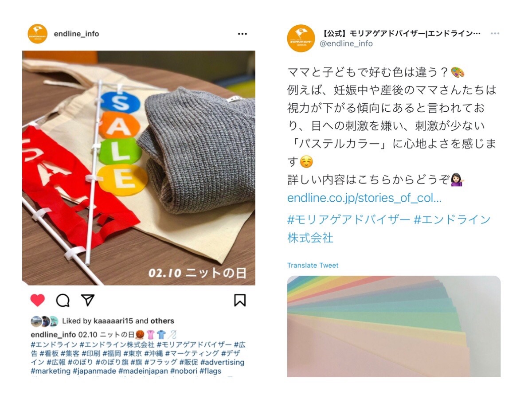Open tweet three-dot more options menu
This screenshot has width=532, height=399.
coord(495,33)
